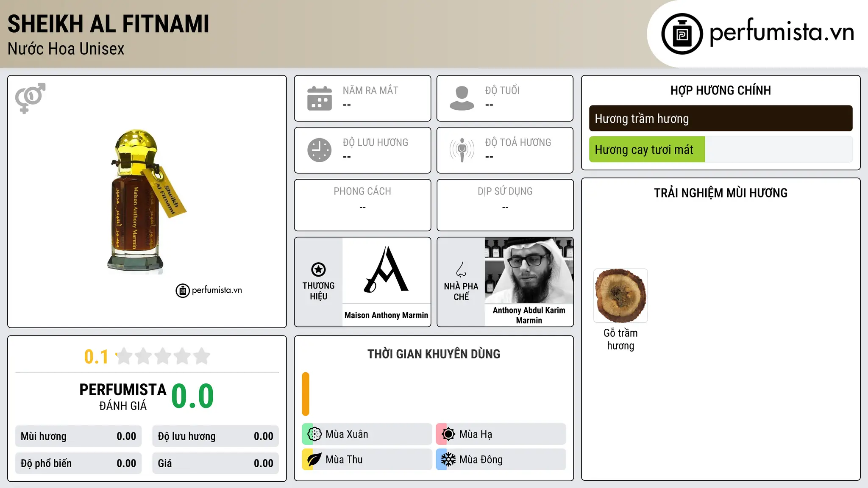Click the DỊP SỬ DỤNG label
This screenshot has width=868, height=488.
(x=505, y=191)
